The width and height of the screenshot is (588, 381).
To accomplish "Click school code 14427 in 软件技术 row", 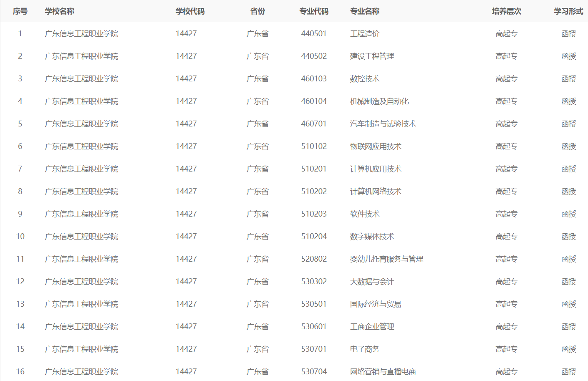I will [186, 214].
